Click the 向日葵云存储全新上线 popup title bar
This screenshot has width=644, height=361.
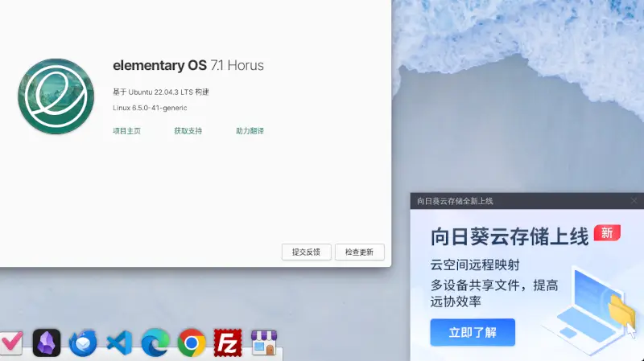[527, 201]
